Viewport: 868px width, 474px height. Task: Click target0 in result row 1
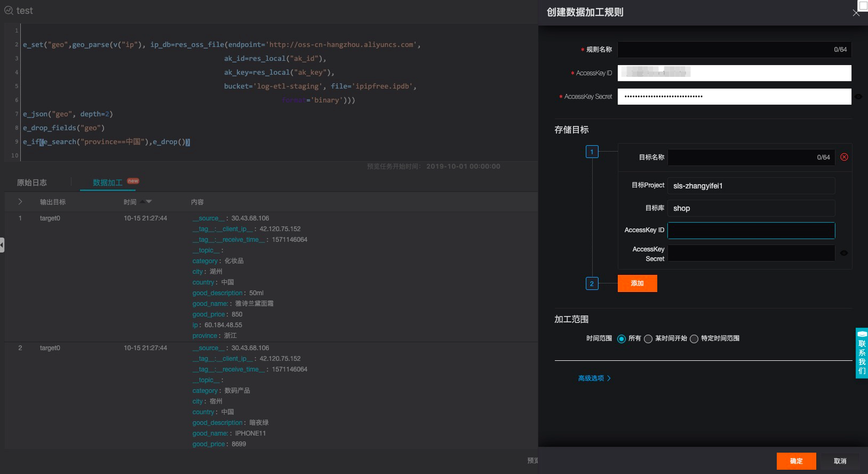[50, 218]
